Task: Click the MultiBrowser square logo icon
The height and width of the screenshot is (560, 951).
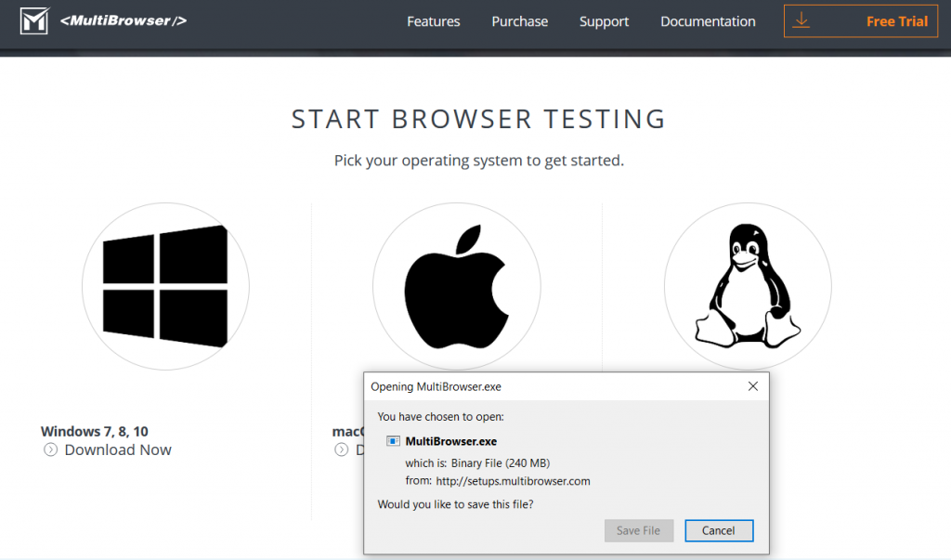Action: point(33,20)
